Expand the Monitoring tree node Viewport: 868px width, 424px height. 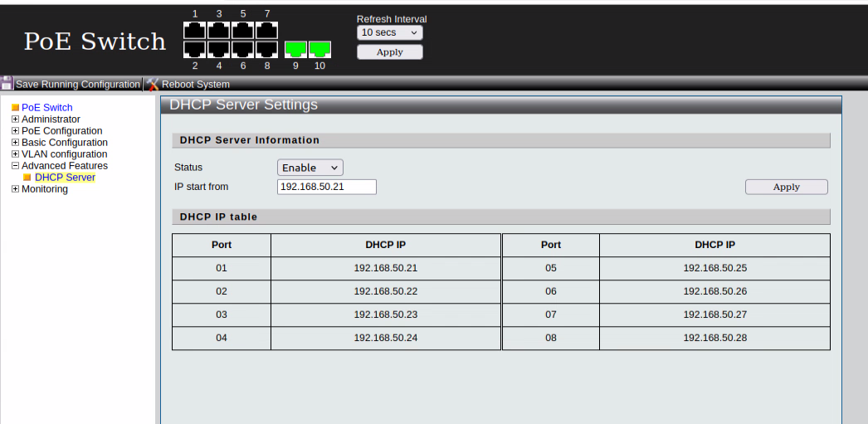click(15, 189)
